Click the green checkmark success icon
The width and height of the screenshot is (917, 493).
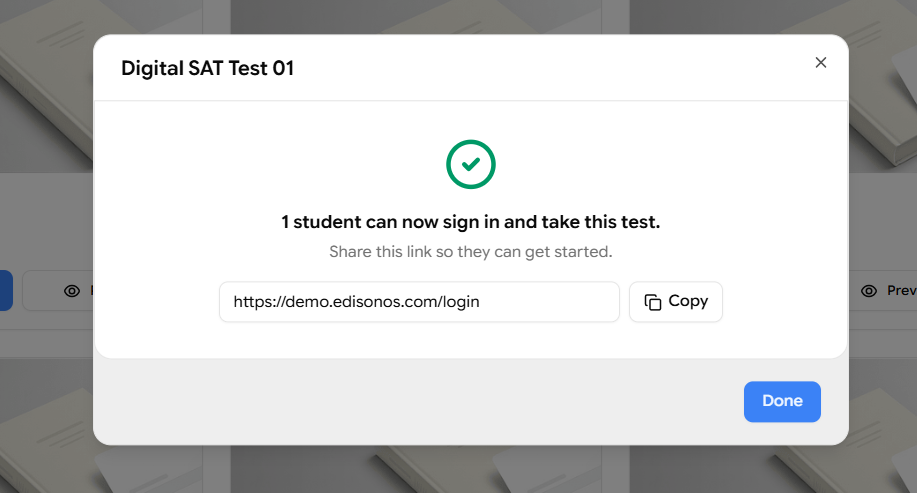(471, 164)
